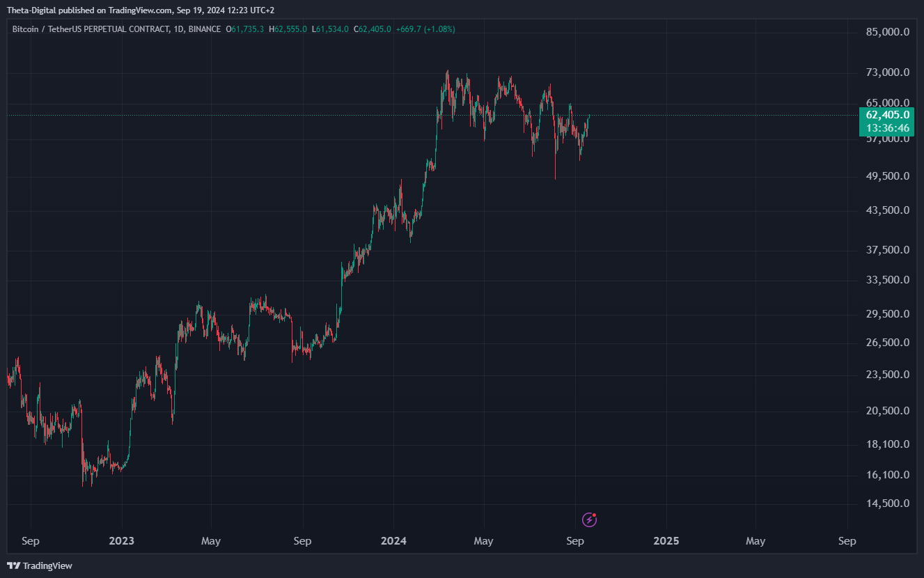Click the high value H62,555.0
The width and height of the screenshot is (924, 578).
288,29
